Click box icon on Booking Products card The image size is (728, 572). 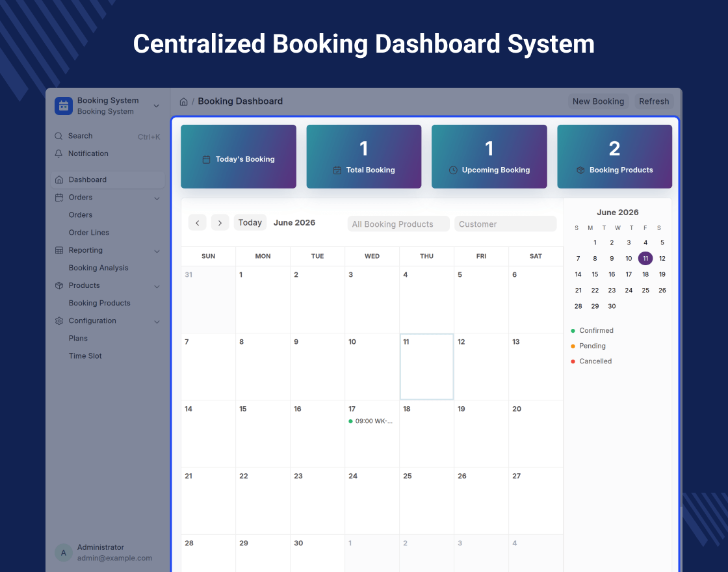580,170
